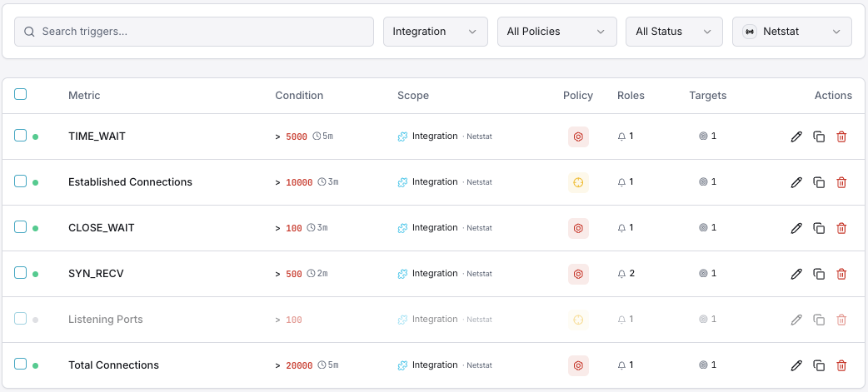
Task: Click the yellow policy icon for Listening Ports
Action: pyautogui.click(x=578, y=320)
